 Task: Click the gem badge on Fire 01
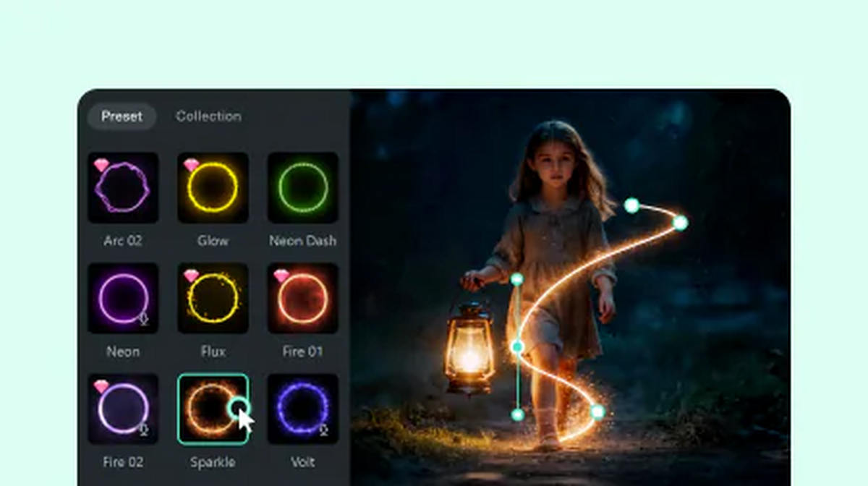pos(281,276)
